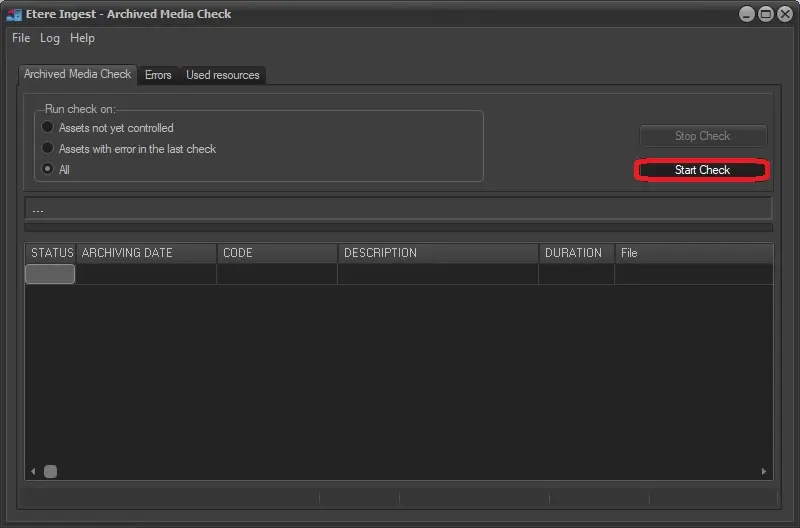Click the empty status cell in first row
This screenshot has height=528, width=800.
(x=50, y=274)
